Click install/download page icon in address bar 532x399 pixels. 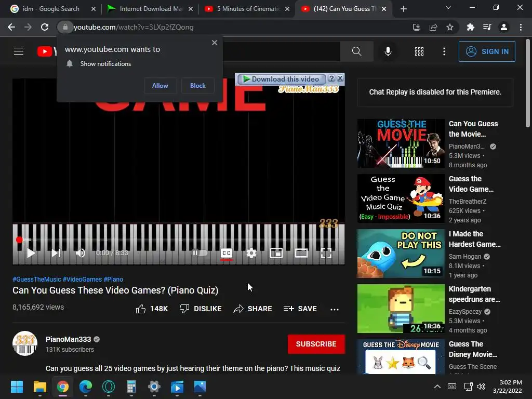(x=416, y=27)
